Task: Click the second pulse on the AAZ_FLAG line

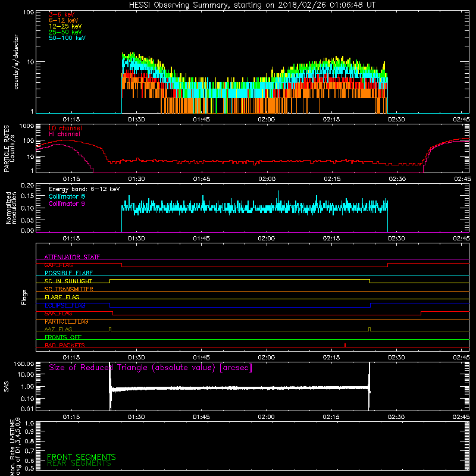Action: tap(369, 329)
